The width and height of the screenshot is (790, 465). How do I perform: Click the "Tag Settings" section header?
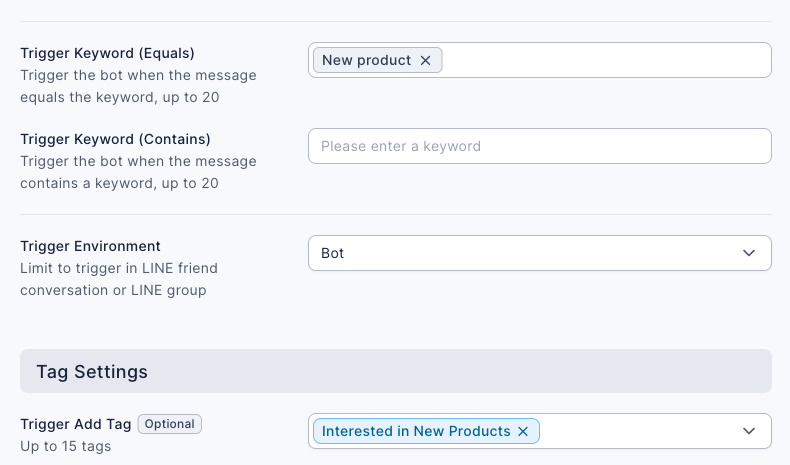tap(396, 371)
